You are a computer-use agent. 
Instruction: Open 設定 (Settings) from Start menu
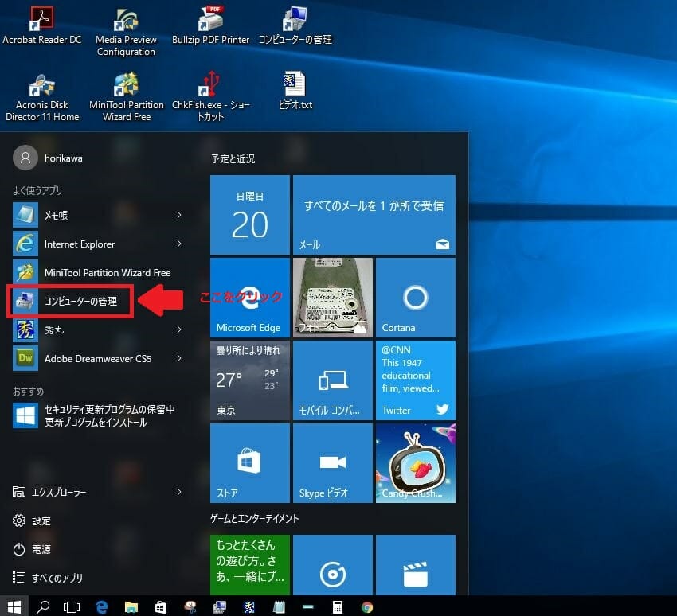40,520
